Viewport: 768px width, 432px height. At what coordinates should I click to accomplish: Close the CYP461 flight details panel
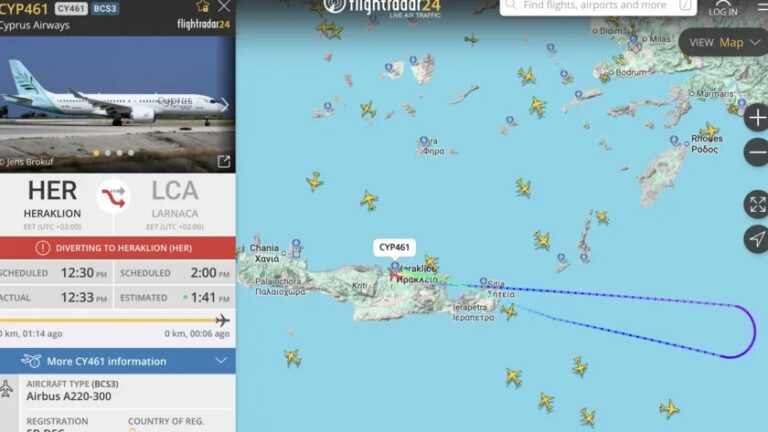224,6
